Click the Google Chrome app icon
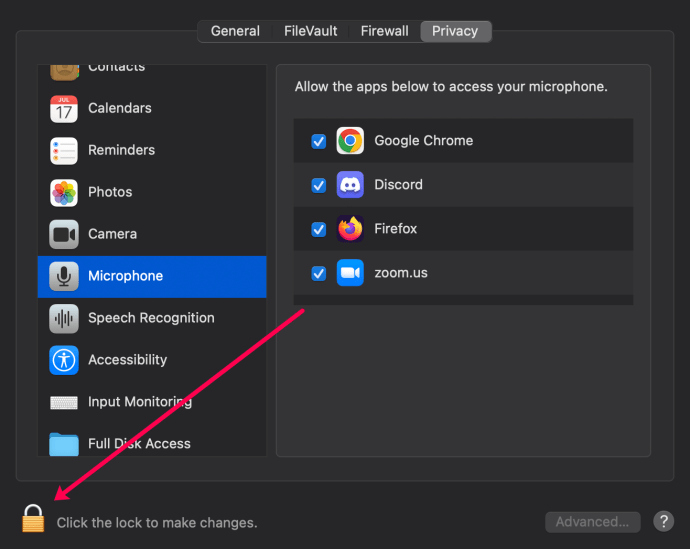 [x=350, y=141]
